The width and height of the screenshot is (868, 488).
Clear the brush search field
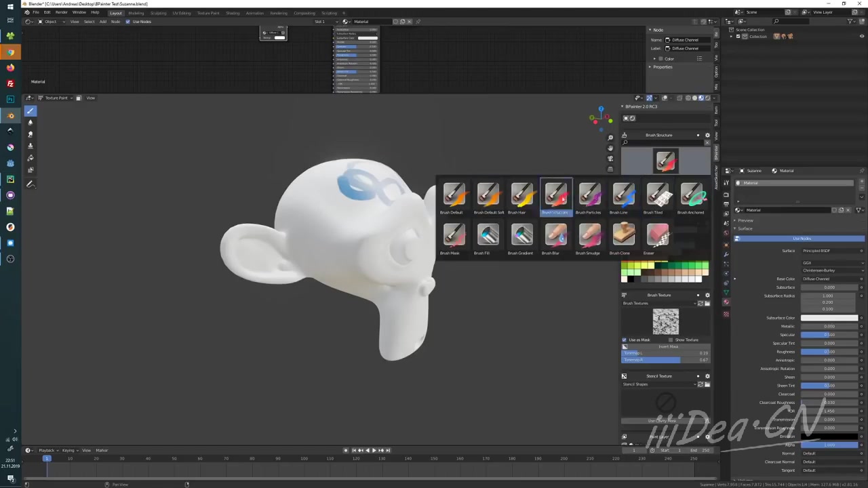(707, 142)
